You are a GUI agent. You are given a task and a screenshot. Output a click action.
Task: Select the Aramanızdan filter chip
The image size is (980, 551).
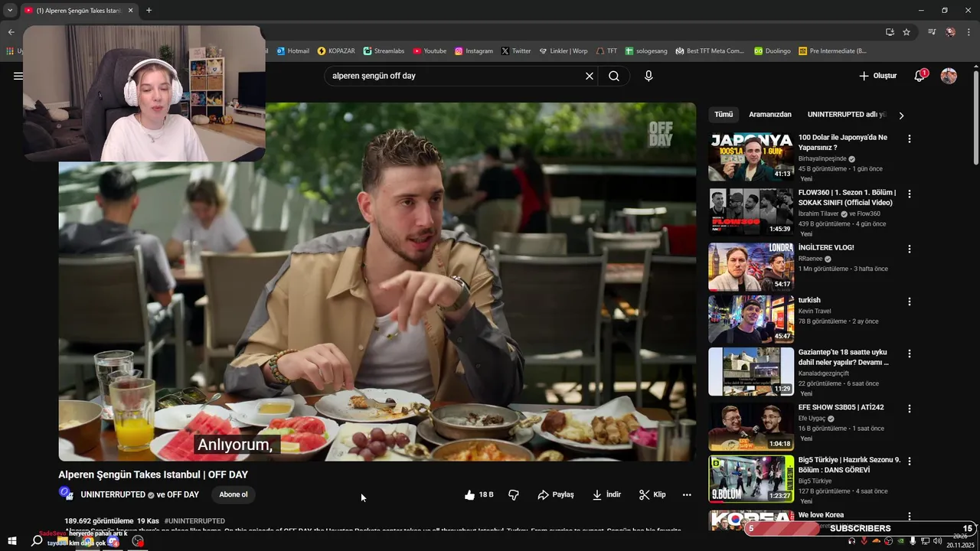pos(770,115)
